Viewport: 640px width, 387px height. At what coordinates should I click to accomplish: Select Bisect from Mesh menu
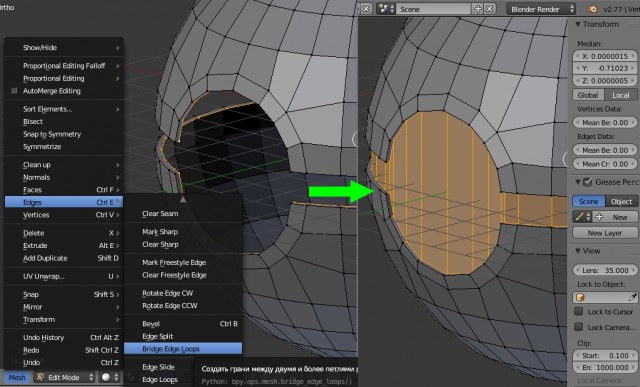coord(64,122)
